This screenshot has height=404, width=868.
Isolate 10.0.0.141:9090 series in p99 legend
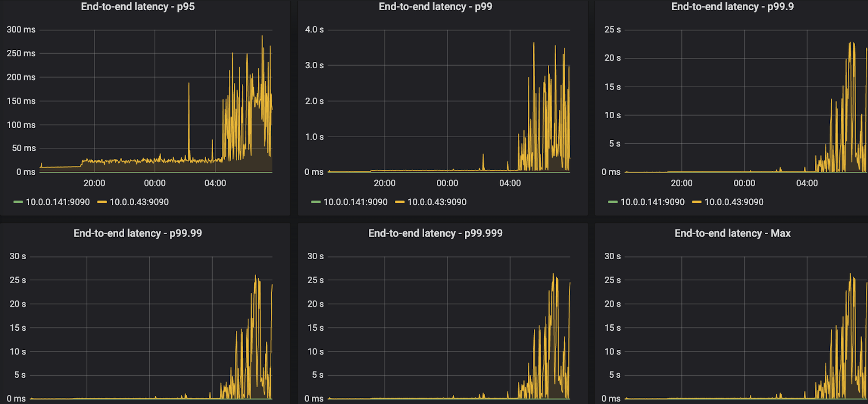click(355, 202)
